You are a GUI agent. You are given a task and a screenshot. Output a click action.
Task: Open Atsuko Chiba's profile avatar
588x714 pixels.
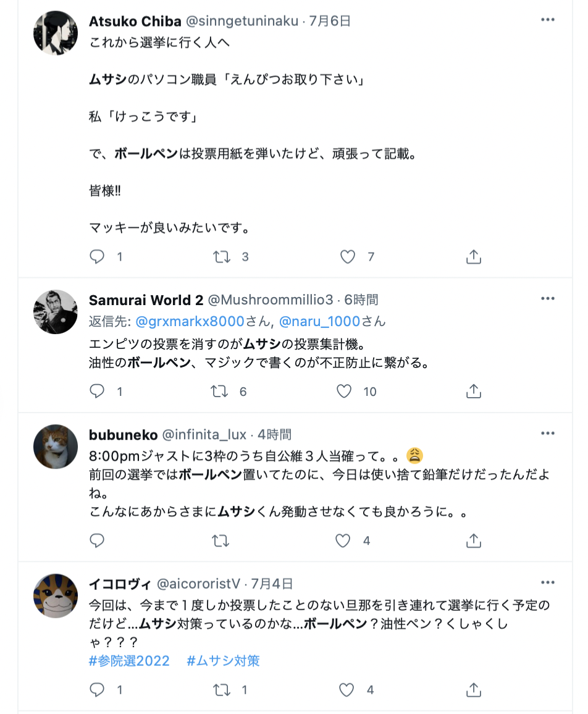(56, 33)
